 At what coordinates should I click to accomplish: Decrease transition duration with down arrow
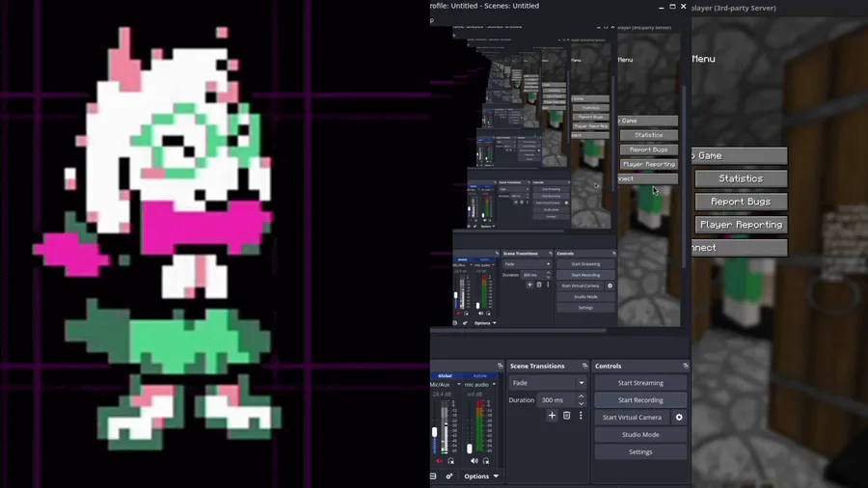[582, 403]
